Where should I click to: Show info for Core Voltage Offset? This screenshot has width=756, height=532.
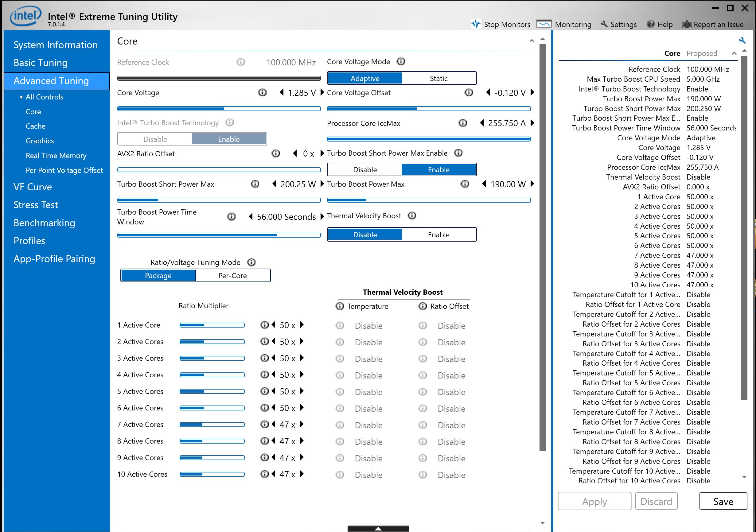(x=469, y=92)
